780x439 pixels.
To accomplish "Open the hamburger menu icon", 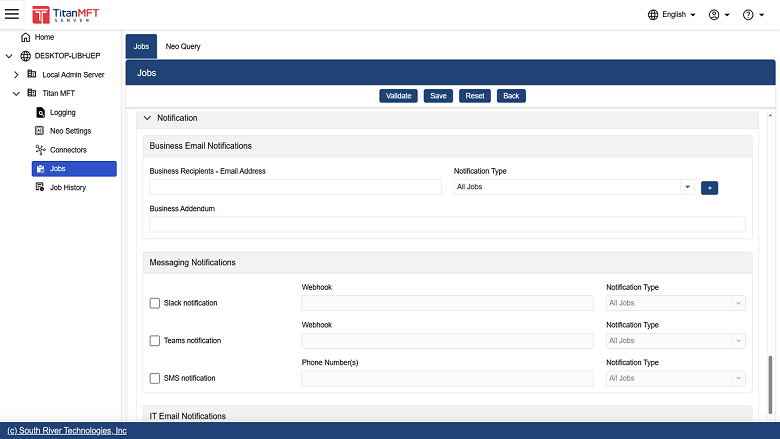I will point(12,14).
